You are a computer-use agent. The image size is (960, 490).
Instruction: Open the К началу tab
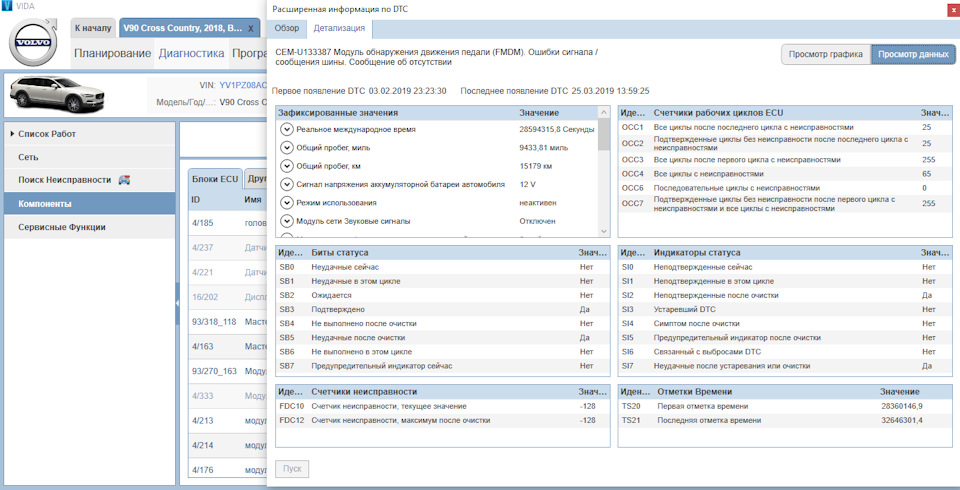[93, 28]
